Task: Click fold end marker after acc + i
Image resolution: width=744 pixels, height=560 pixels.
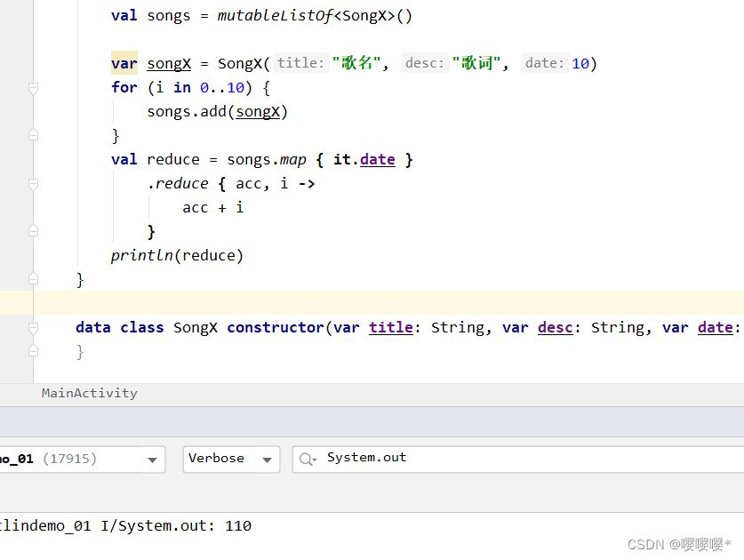Action: click(x=33, y=231)
